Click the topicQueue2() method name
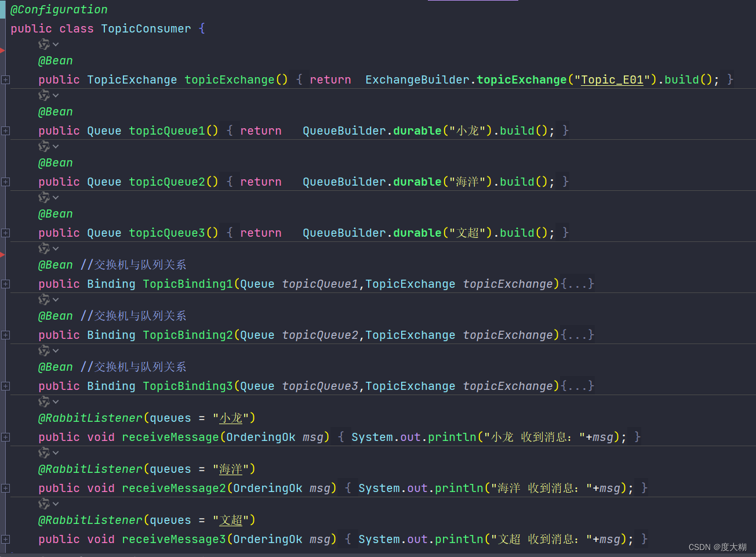Image resolution: width=756 pixels, height=557 pixels. tap(167, 182)
